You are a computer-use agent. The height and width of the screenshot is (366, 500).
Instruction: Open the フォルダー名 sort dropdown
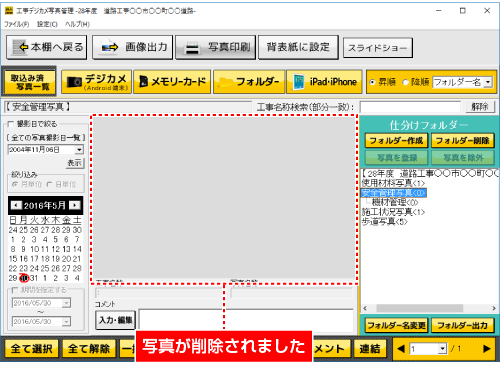[488, 82]
